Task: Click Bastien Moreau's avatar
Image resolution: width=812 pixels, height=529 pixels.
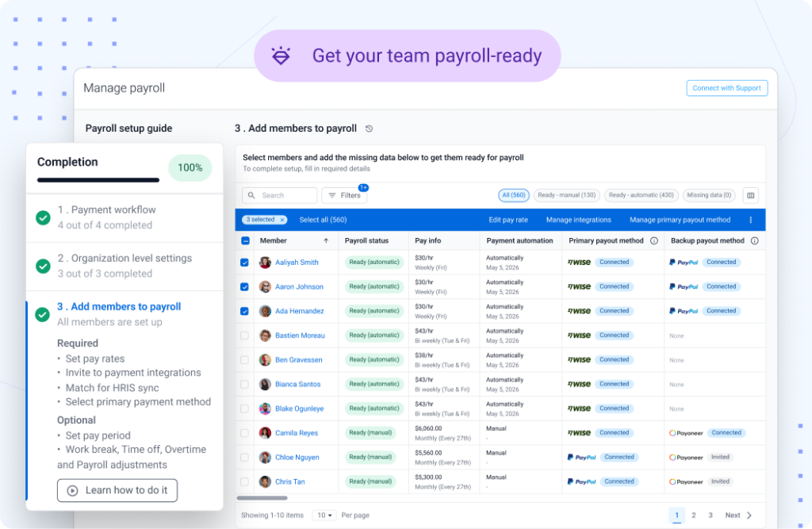Action: [x=265, y=335]
